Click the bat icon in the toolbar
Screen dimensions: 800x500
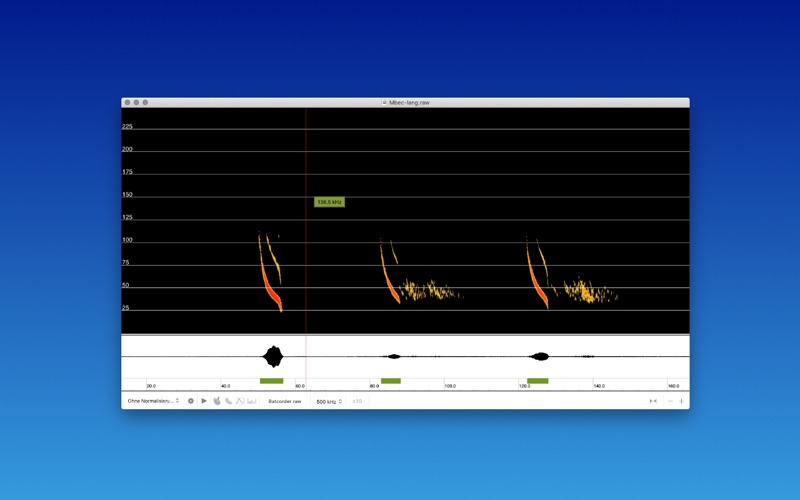pos(217,401)
